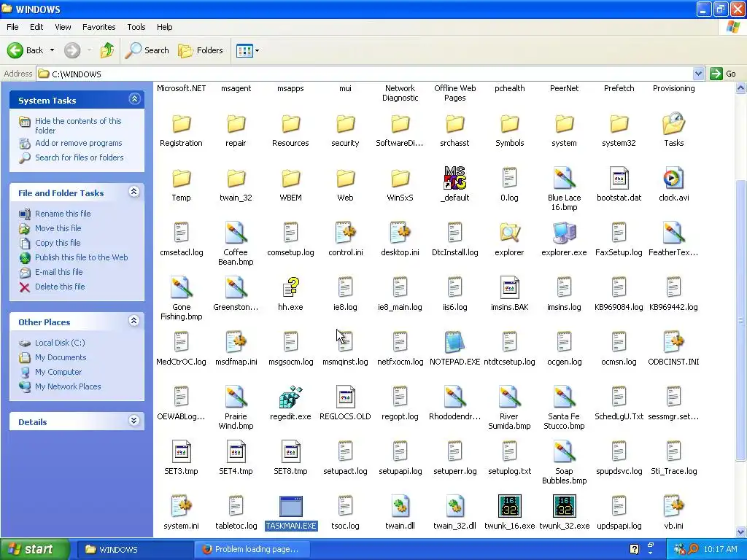Open the address bar dropdown arrow
The width and height of the screenshot is (747, 560).
(x=698, y=74)
